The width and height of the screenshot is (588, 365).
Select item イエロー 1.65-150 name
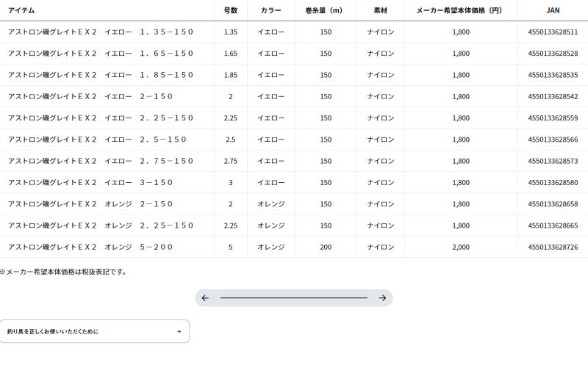(x=101, y=53)
